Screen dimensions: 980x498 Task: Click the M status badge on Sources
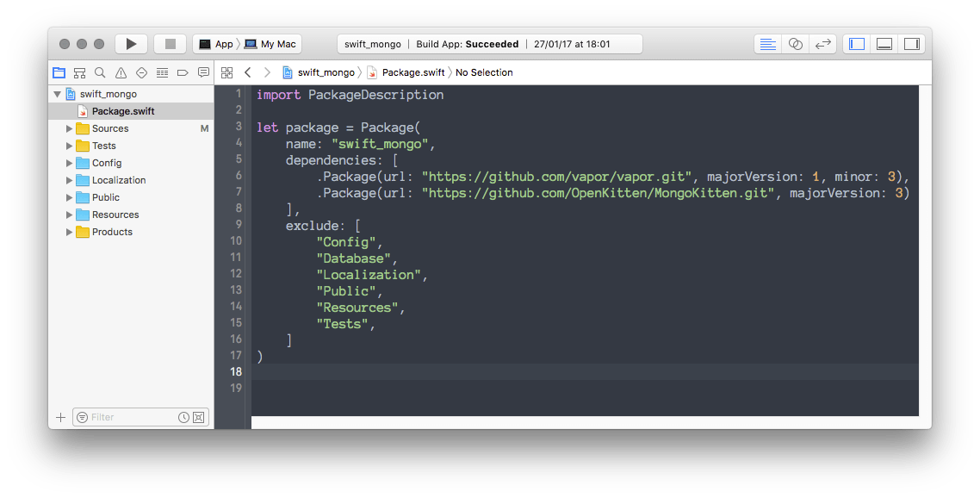click(204, 128)
